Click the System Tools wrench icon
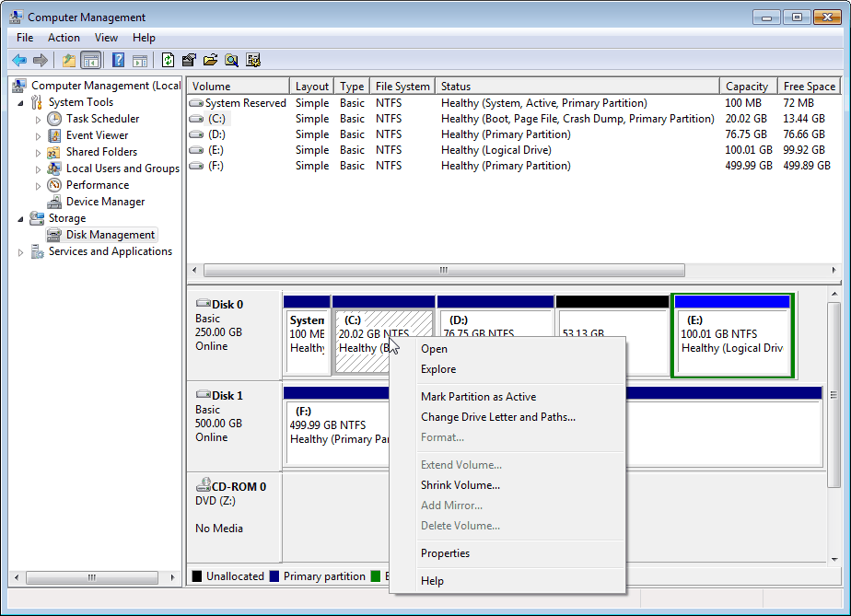851x616 pixels. click(36, 102)
